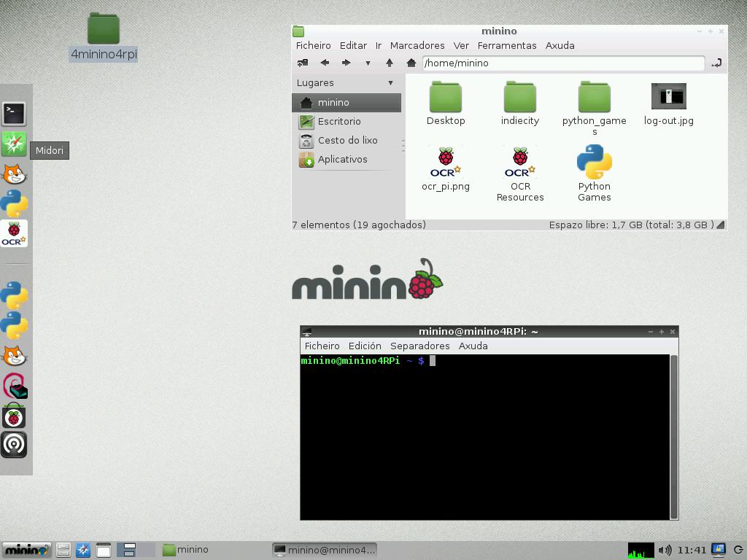This screenshot has width=747, height=560.
Task: Click the terminal vertical scrollbar
Action: click(673, 437)
